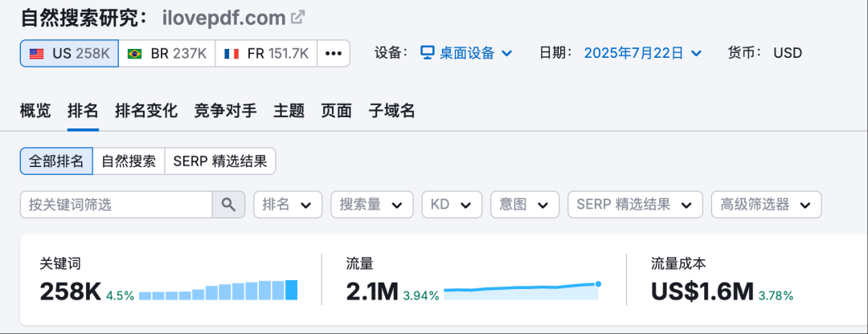Open ilovepdf.com external link icon

pos(298,18)
